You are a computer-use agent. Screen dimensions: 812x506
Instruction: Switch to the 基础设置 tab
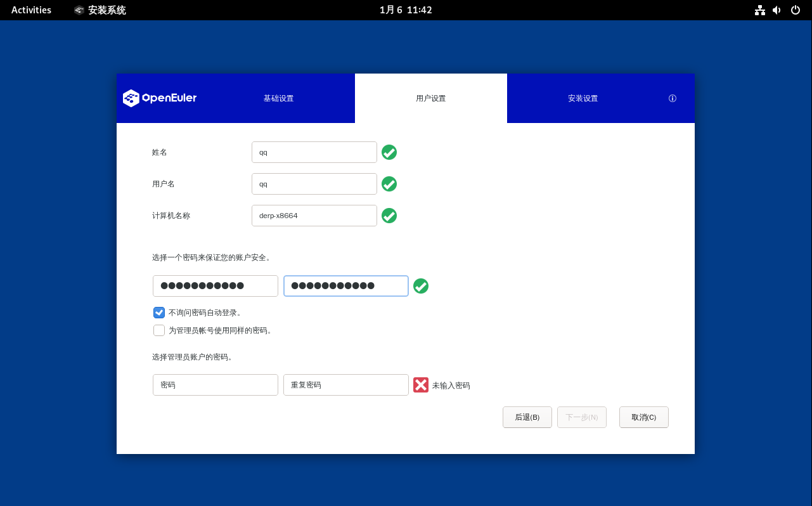coord(279,98)
